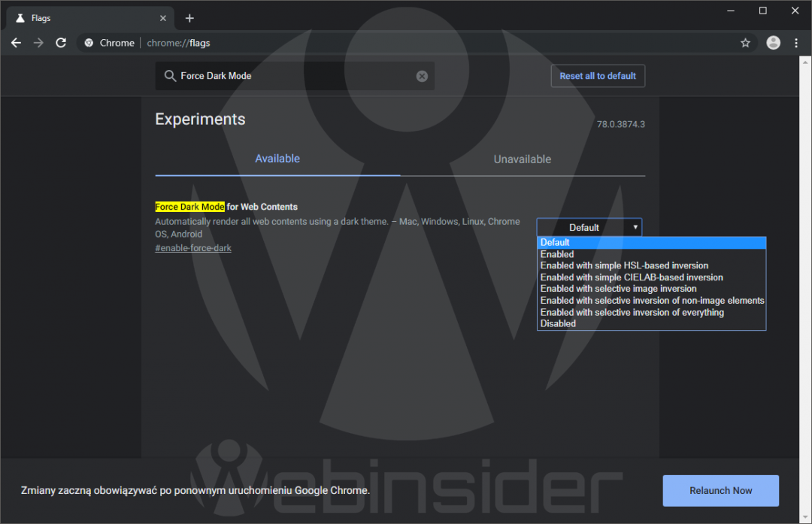The width and height of the screenshot is (812, 524).
Task: Choose Enabled with simple CIELAB-based inversion
Action: tap(632, 277)
